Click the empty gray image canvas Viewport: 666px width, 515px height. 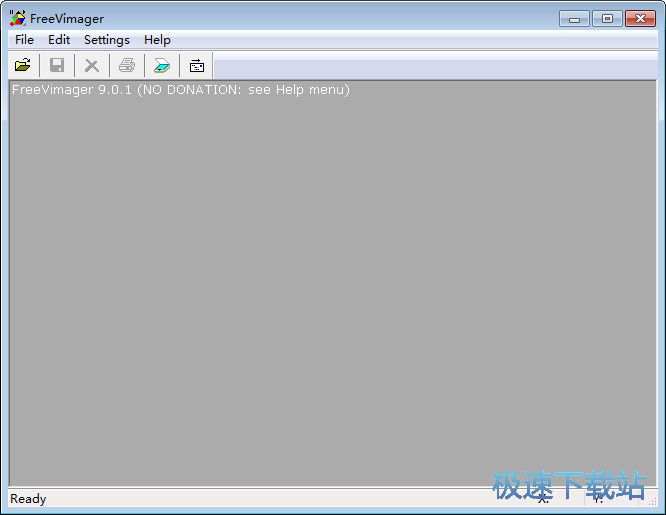330,290
